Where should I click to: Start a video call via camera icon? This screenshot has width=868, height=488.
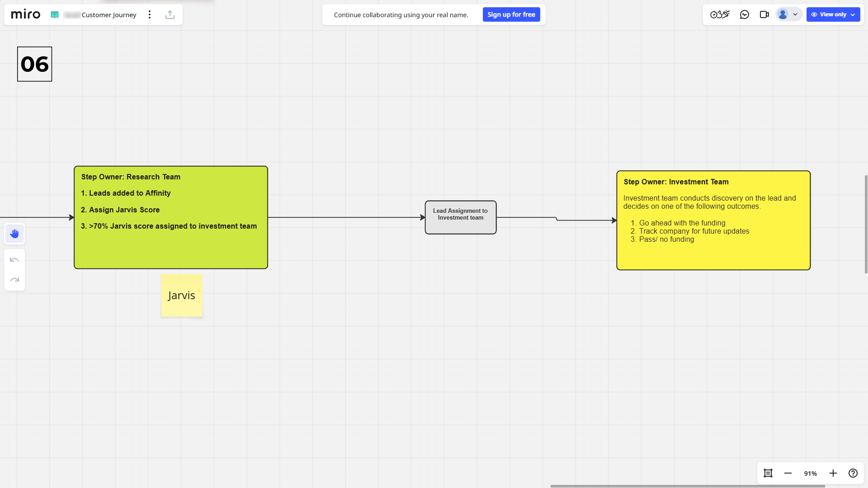[764, 14]
